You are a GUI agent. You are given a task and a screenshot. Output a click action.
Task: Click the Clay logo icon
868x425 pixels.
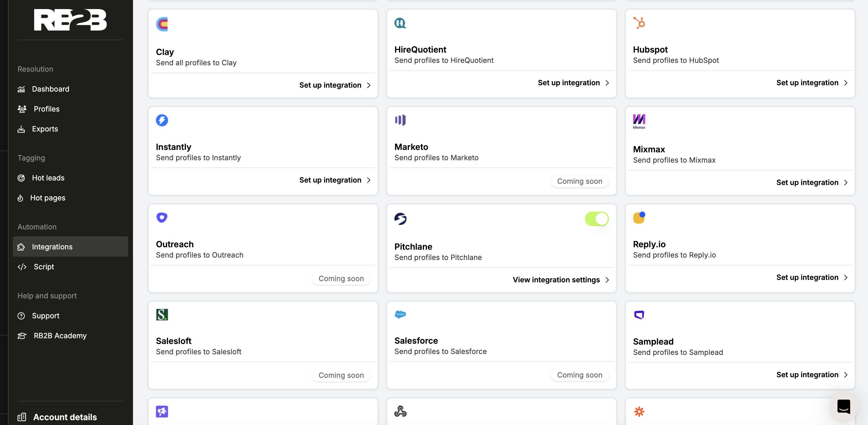coord(162,24)
